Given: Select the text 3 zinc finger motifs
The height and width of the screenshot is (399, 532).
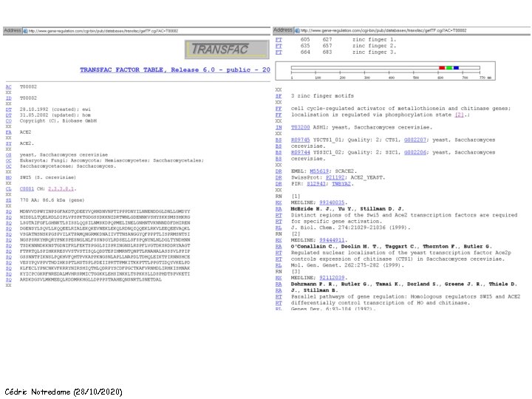Looking at the screenshot, I should [x=322, y=96].
